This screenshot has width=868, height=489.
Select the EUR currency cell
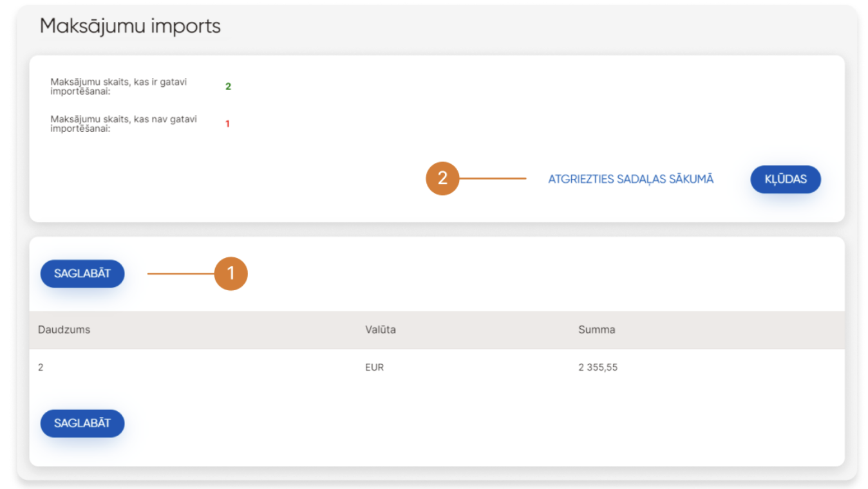tap(374, 367)
